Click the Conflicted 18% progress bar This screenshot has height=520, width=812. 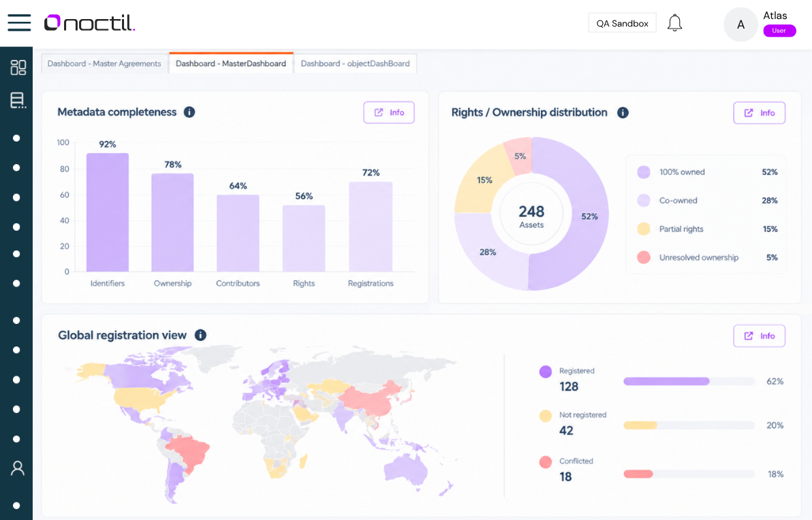coord(689,474)
